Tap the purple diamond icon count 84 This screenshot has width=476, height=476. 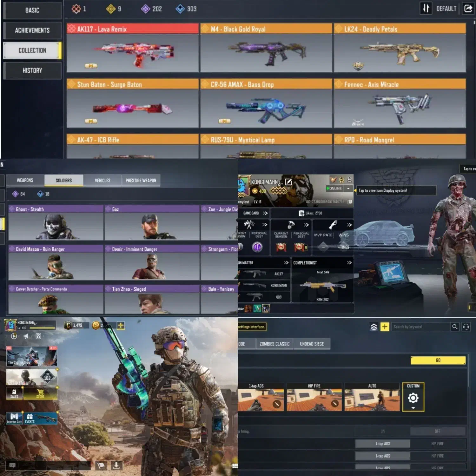tap(15, 194)
